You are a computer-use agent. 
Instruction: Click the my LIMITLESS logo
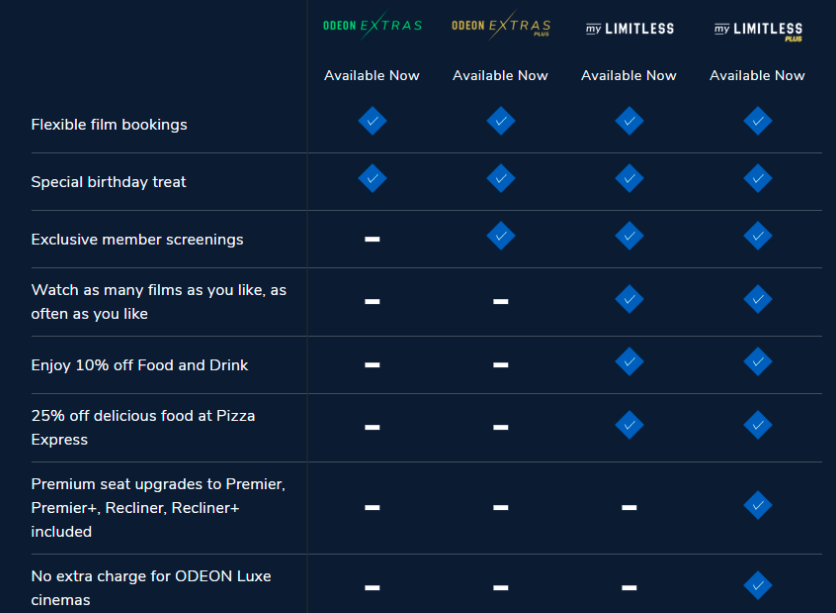tap(630, 28)
